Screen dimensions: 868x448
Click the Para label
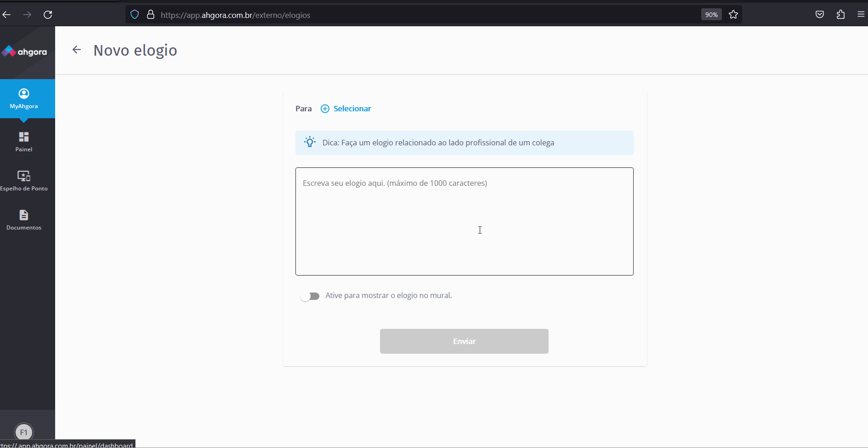303,109
